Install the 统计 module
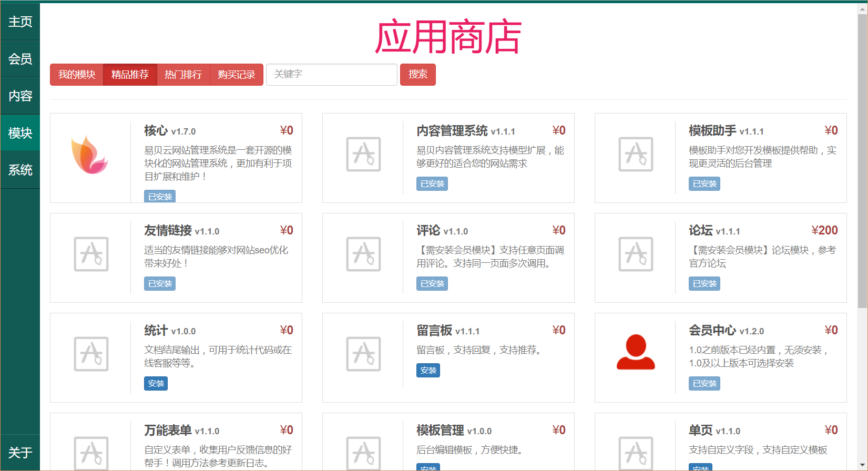The image size is (868, 471). 156,384
